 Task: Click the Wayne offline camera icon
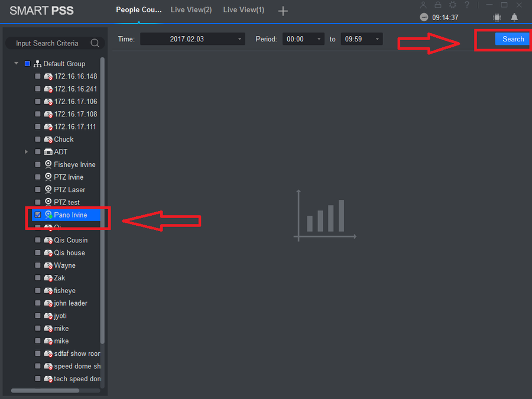(48, 265)
